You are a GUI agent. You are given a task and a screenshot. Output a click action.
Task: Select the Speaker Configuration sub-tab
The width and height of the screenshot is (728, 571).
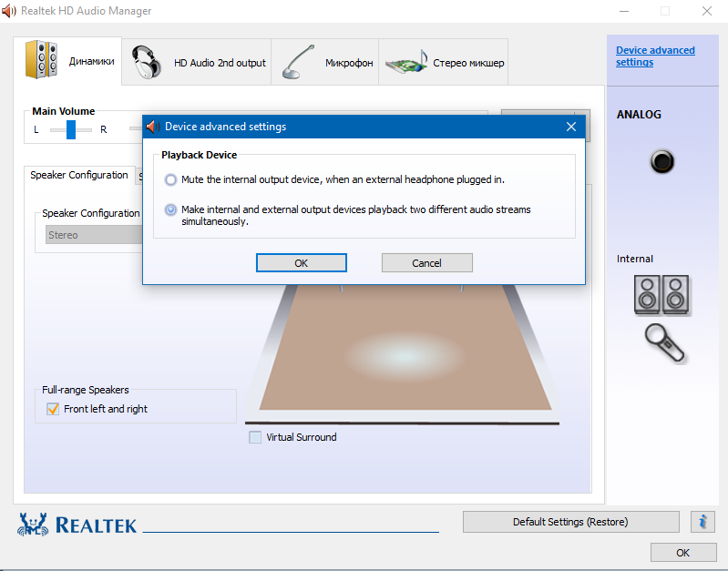pyautogui.click(x=79, y=175)
